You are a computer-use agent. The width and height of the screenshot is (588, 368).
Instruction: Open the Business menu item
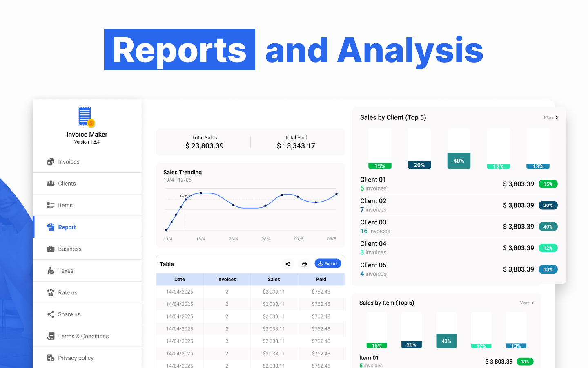pos(87,249)
